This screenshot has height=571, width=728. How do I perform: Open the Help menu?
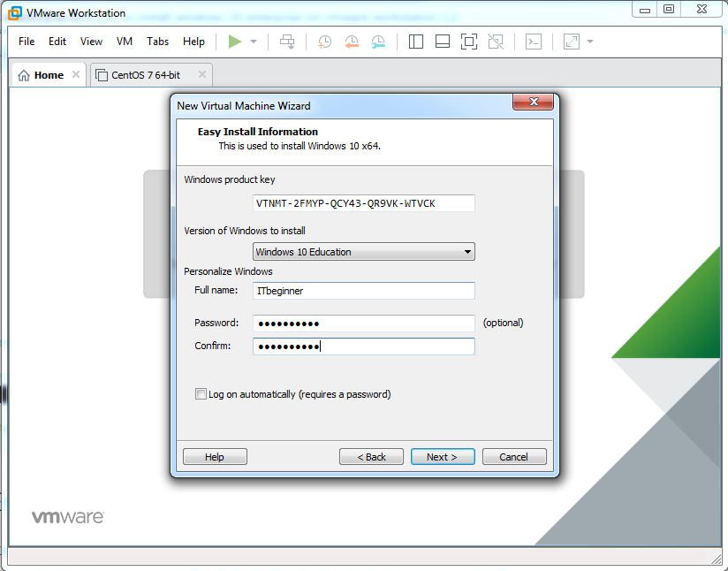pyautogui.click(x=193, y=42)
